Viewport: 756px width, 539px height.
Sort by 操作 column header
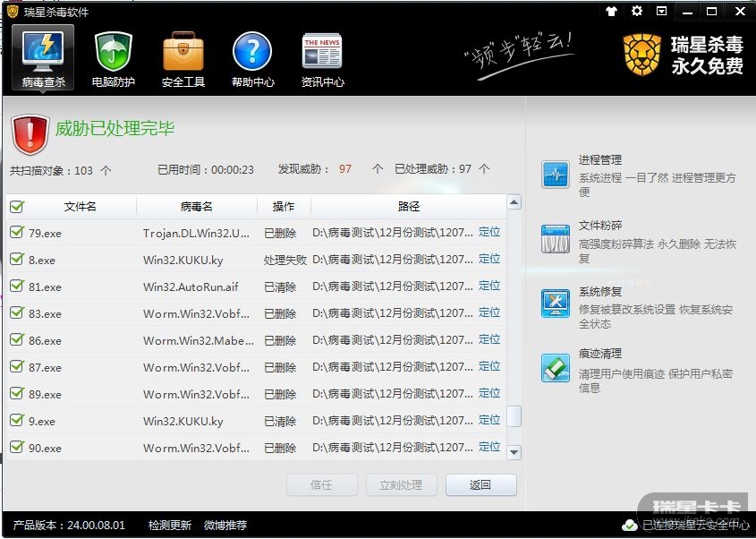[284, 207]
